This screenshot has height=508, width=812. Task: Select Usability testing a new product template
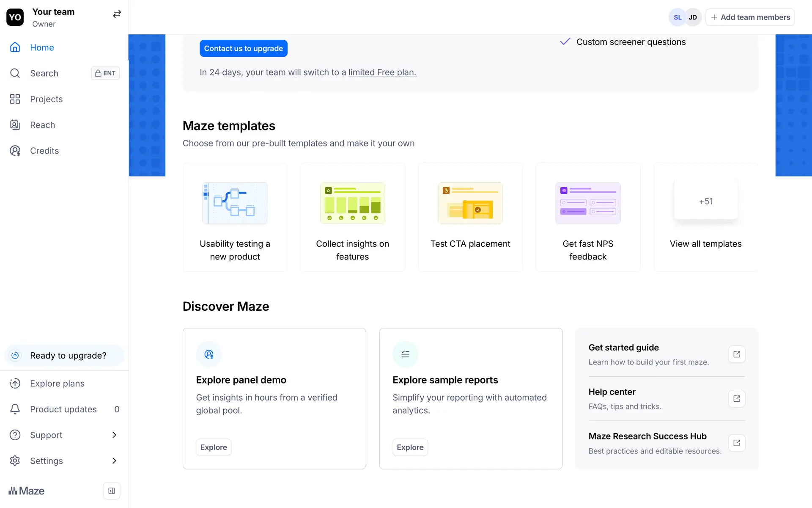coord(235,217)
